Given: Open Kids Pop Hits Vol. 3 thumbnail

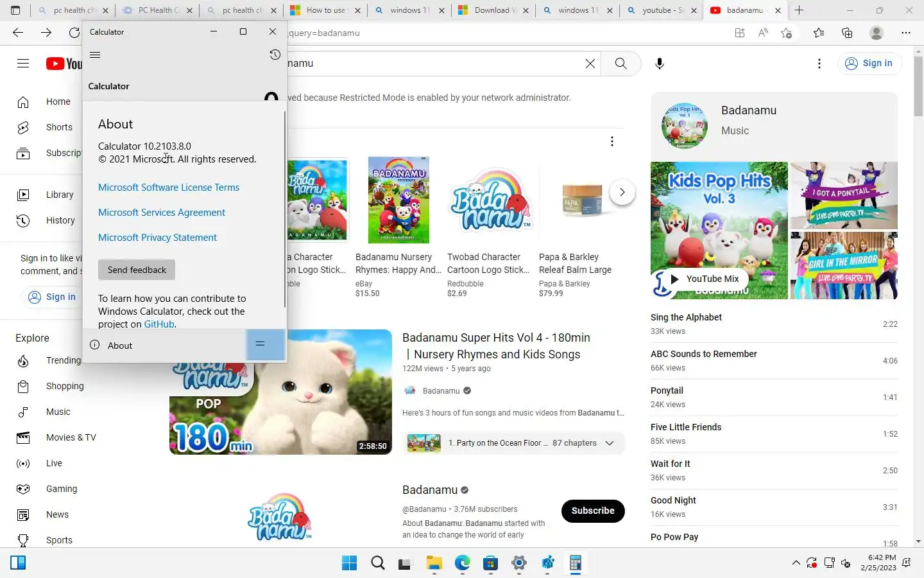Looking at the screenshot, I should click(719, 230).
